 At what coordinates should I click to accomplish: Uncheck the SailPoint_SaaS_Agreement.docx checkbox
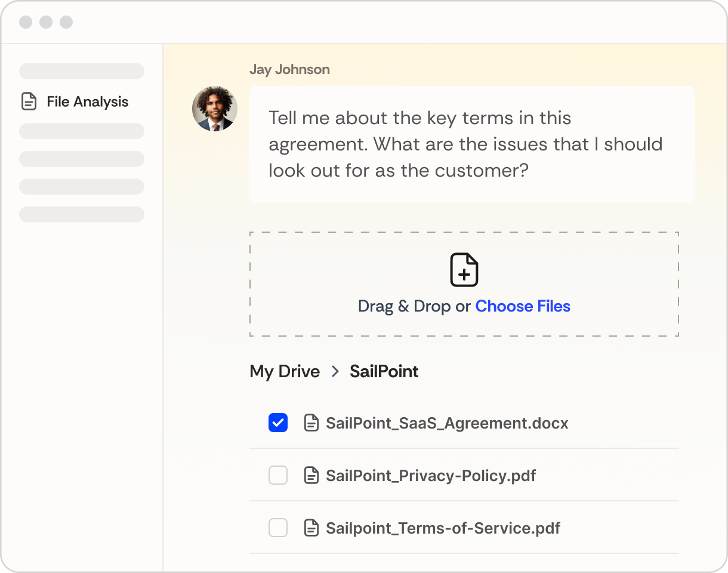click(x=278, y=423)
